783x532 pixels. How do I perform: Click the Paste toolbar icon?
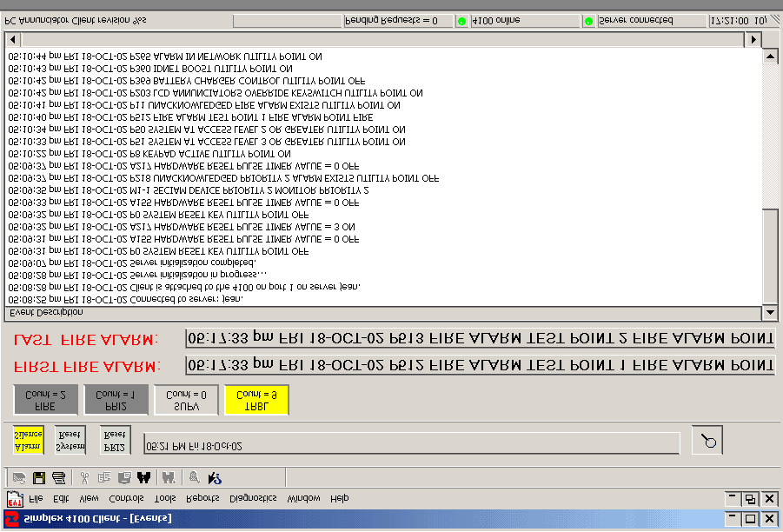(x=124, y=477)
